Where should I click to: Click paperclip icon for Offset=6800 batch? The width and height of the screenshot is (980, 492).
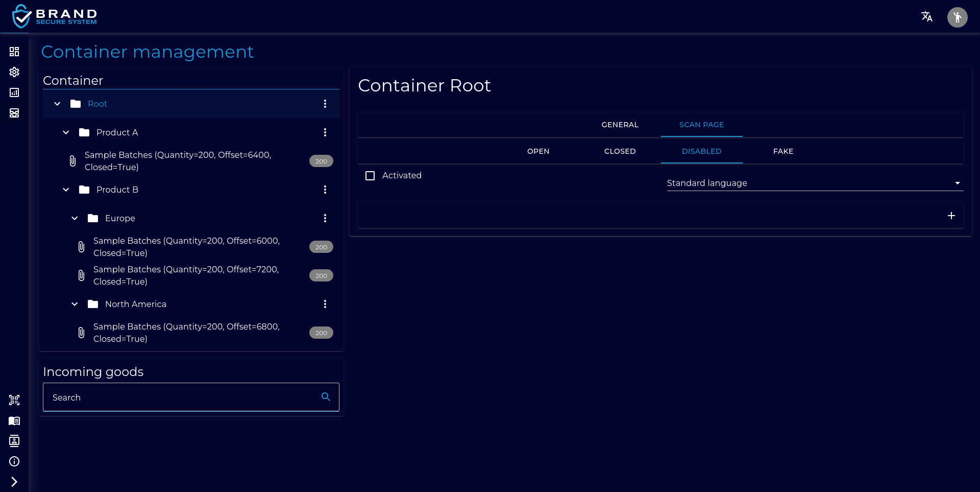pos(81,333)
